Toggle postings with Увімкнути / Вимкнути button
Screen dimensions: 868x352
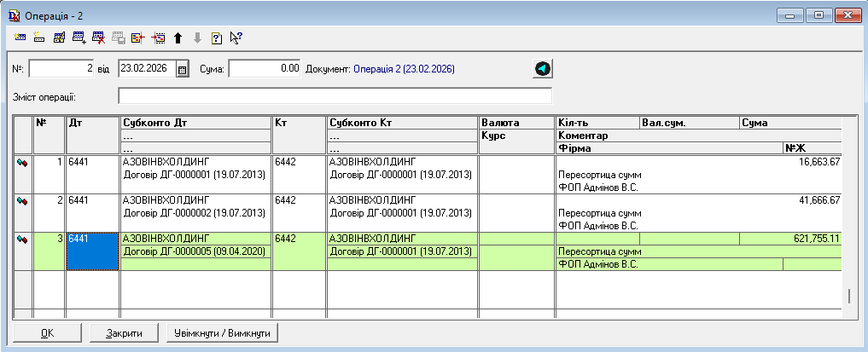click(222, 332)
